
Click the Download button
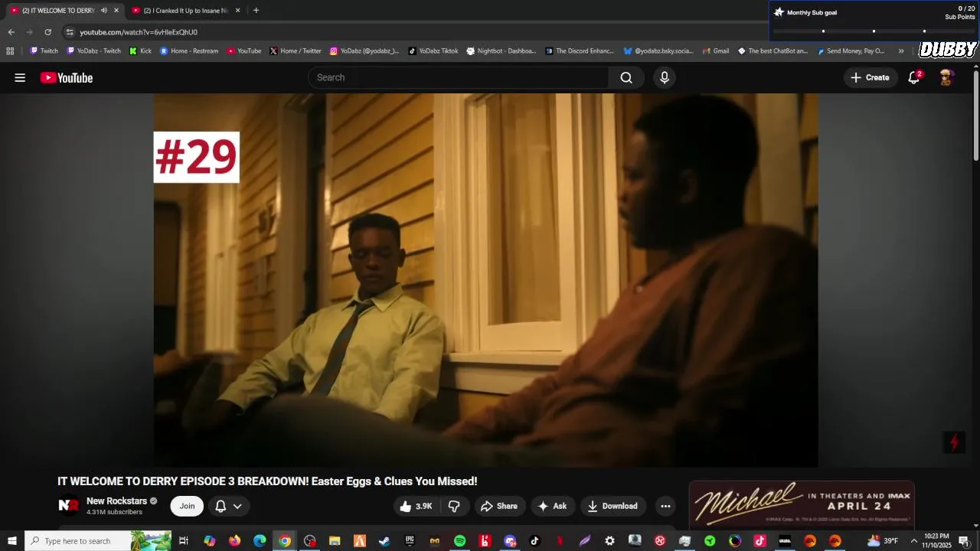(612, 506)
